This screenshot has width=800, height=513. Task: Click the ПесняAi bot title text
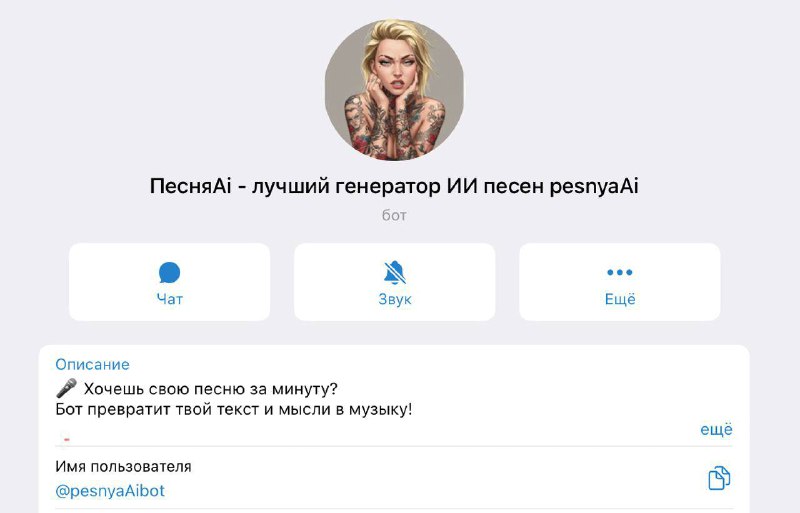(x=394, y=186)
